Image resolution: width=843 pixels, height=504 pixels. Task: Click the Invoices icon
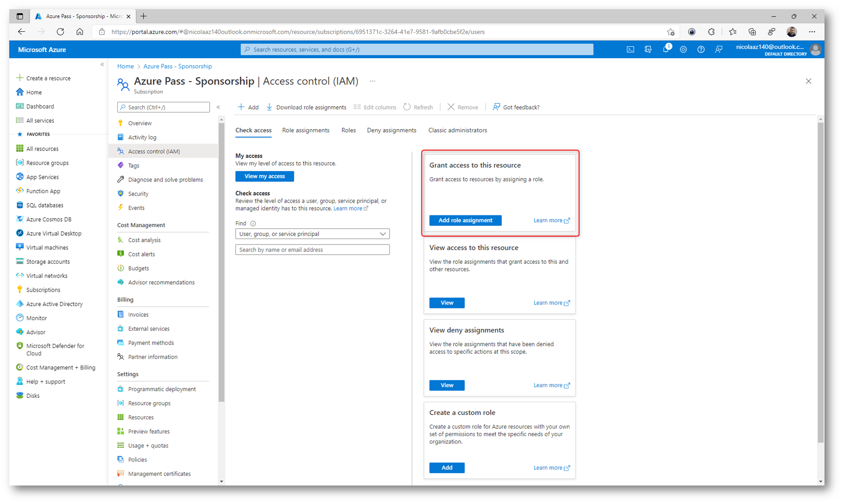click(x=121, y=314)
